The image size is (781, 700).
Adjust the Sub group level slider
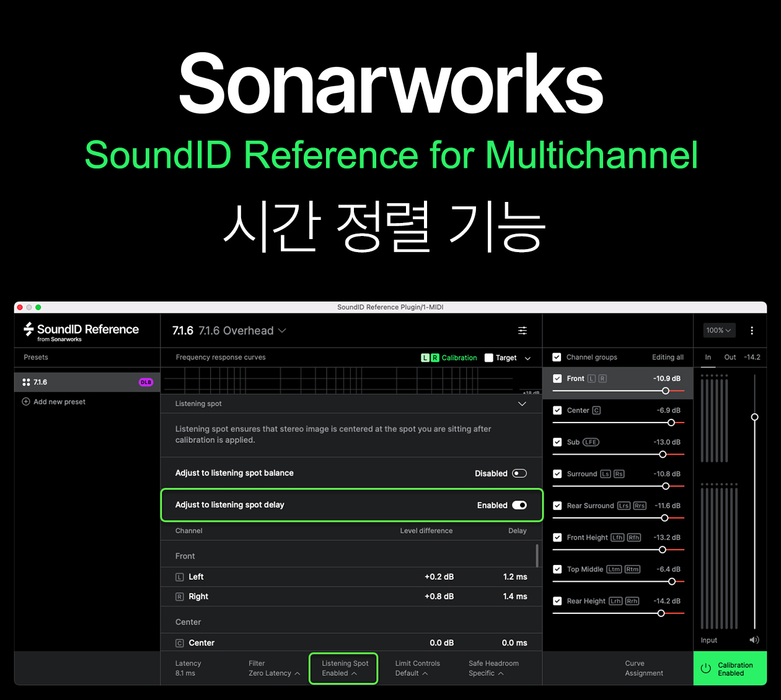pyautogui.click(x=663, y=454)
